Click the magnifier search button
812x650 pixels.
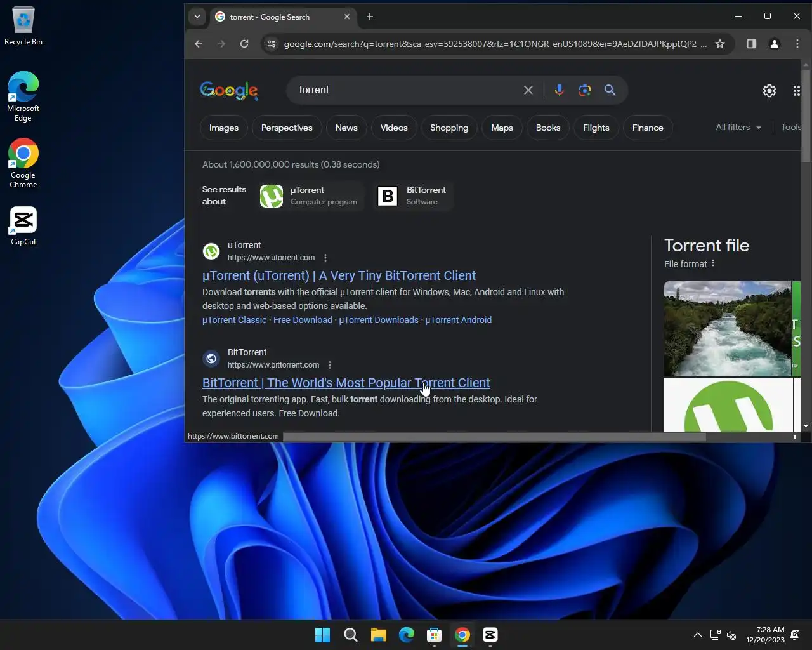coord(610,90)
